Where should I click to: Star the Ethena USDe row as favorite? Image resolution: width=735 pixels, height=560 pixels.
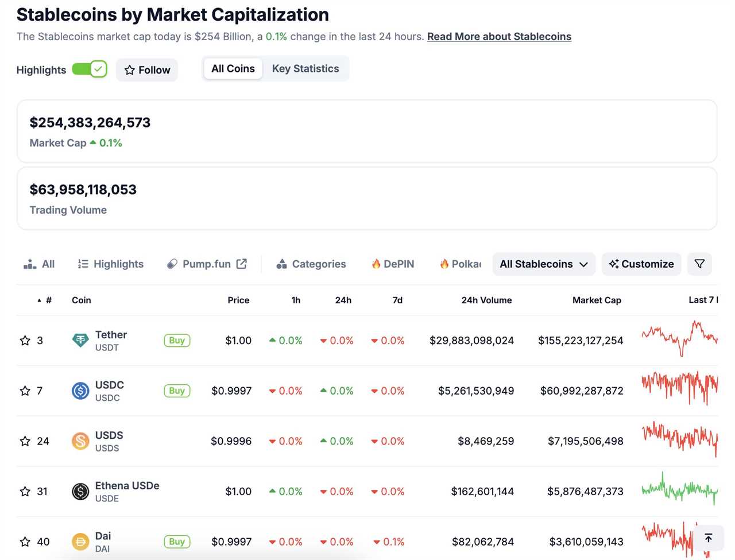25,492
